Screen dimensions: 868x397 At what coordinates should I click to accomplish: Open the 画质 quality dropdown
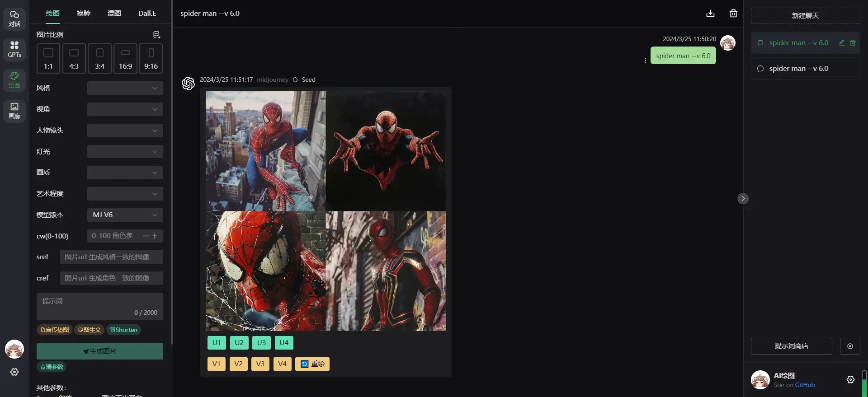click(125, 173)
